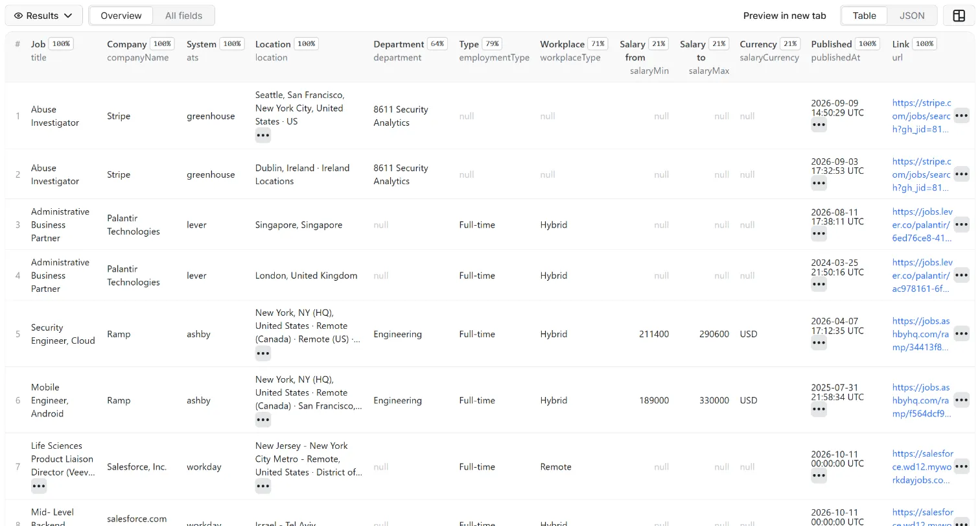The width and height of the screenshot is (980, 526).
Task: Switch to the All fields tab
Action: [x=183, y=16]
